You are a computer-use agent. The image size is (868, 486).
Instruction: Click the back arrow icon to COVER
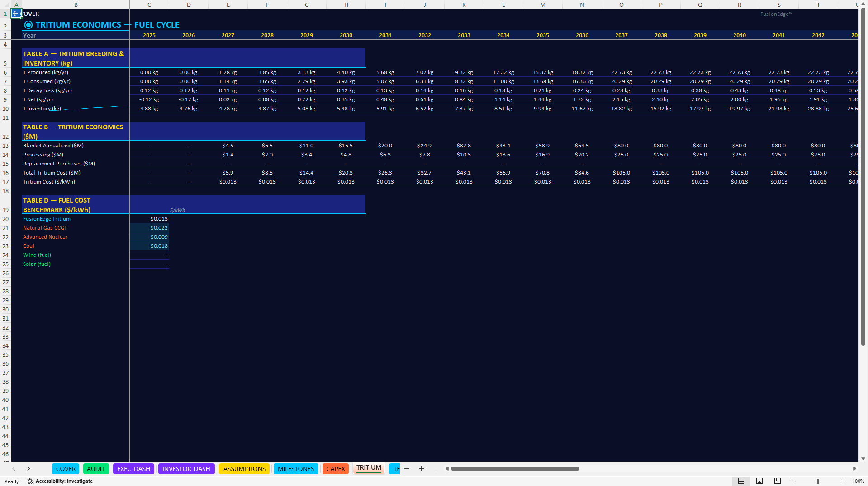[16, 14]
